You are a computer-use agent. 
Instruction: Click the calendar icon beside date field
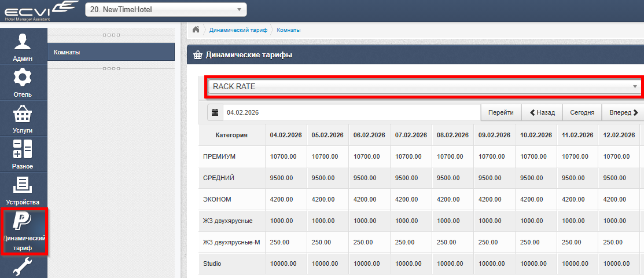click(215, 112)
